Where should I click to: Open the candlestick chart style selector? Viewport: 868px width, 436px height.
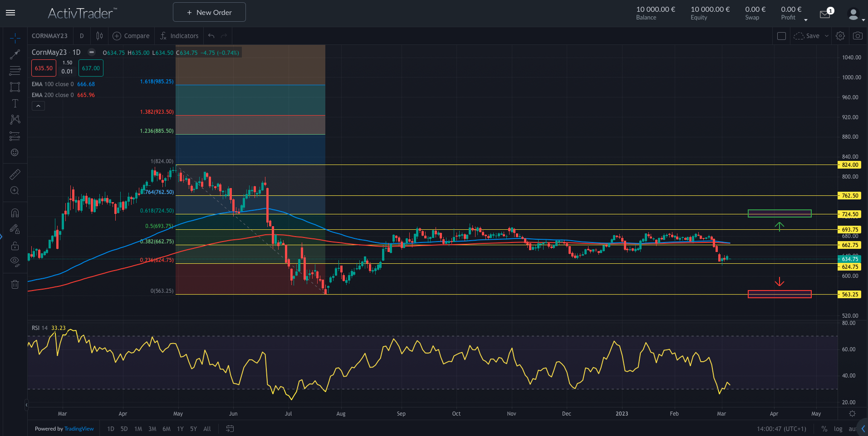point(99,36)
